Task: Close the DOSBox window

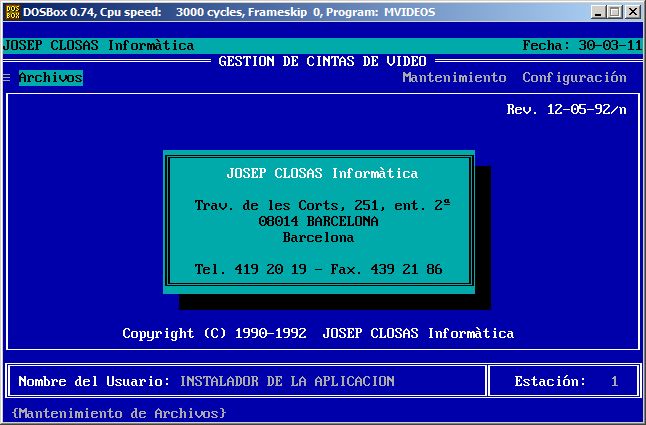Action: click(x=632, y=12)
